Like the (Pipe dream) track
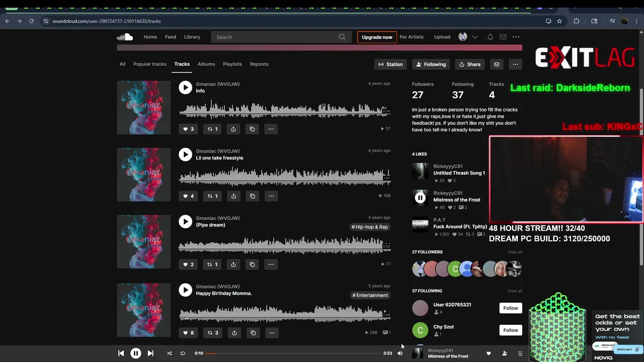Screen dimensions: 644x362 coord(188,264)
